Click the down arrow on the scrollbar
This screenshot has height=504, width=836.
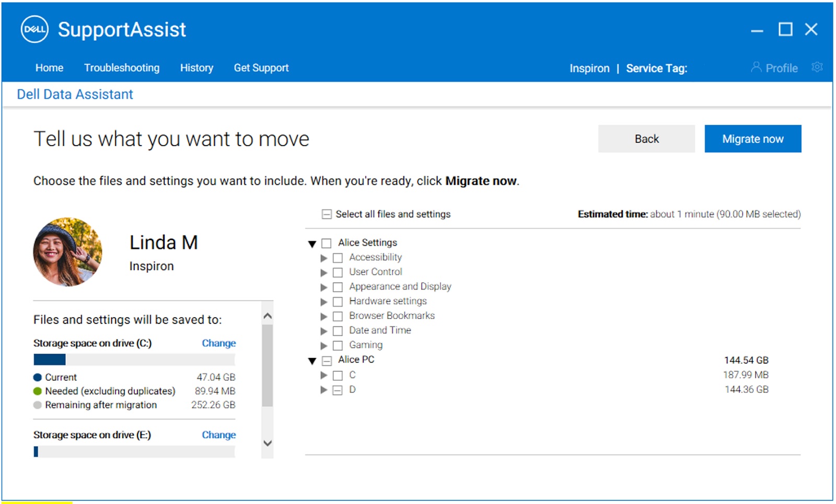pyautogui.click(x=267, y=443)
